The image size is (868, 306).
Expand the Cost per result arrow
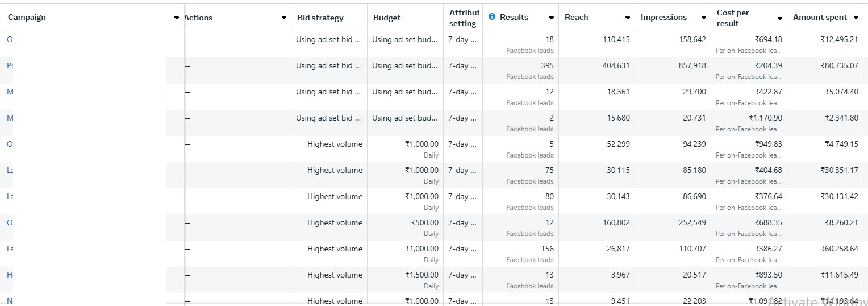pyautogui.click(x=779, y=18)
